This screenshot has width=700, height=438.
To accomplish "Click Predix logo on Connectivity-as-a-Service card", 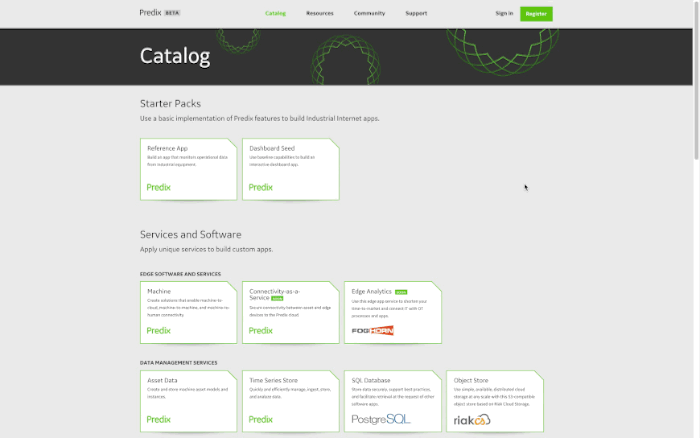I will (261, 331).
